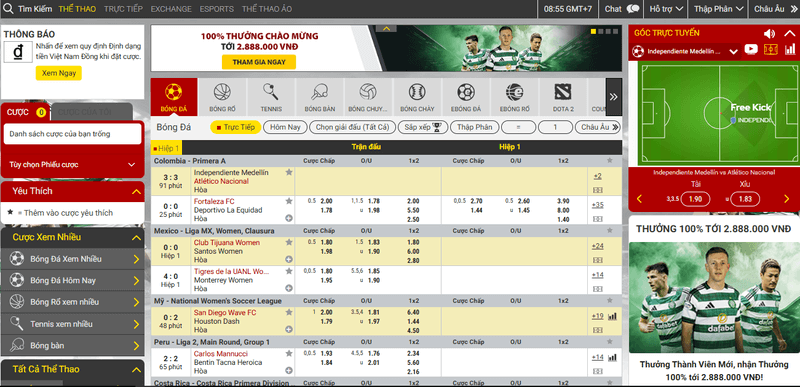
Task: Favorite the Fortaleza FC match star
Action: 289,201
